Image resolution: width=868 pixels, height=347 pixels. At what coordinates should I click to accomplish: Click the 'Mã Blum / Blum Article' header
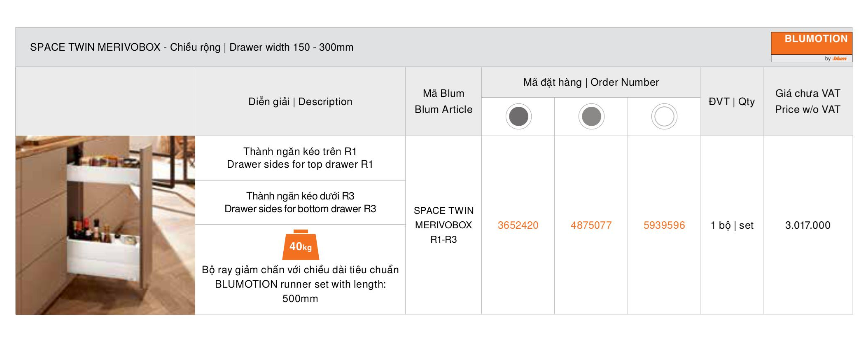click(443, 101)
